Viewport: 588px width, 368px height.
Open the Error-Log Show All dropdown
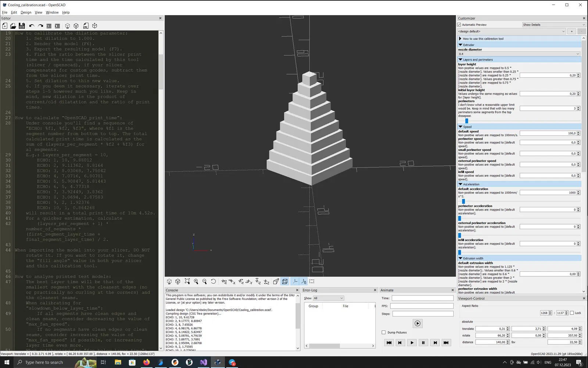click(328, 298)
